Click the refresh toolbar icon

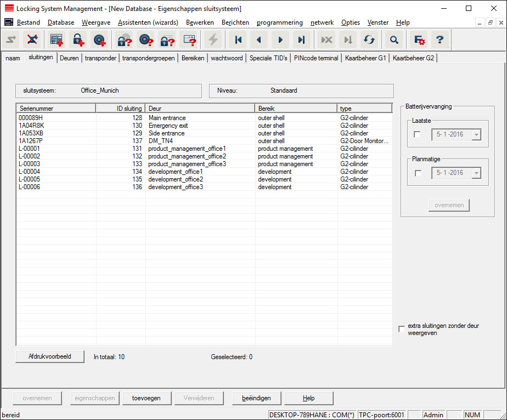point(369,40)
